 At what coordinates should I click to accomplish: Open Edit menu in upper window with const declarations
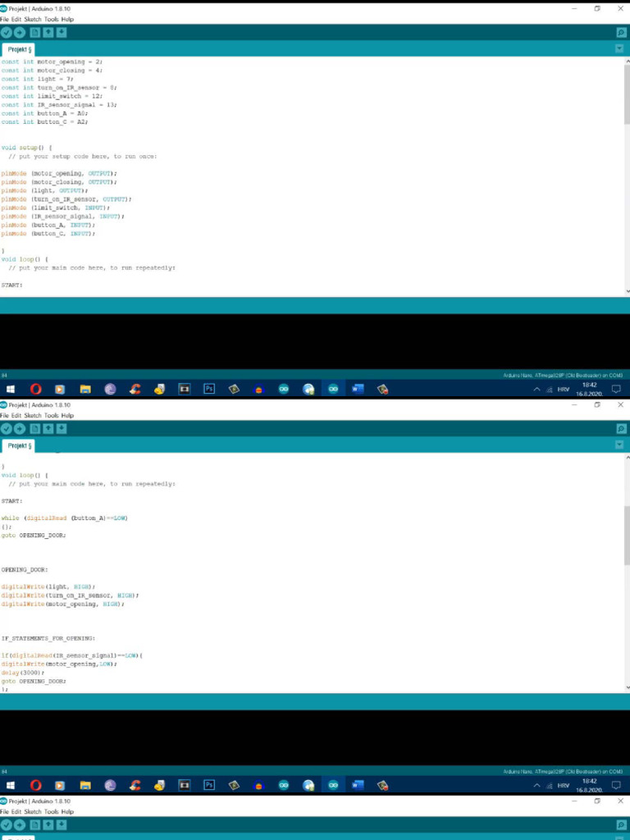[x=16, y=20]
